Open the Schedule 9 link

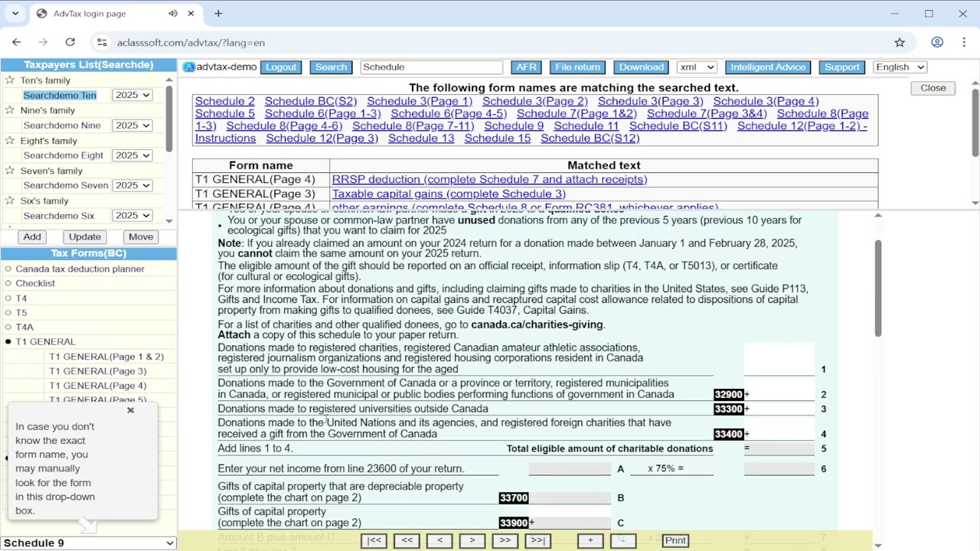tap(514, 126)
